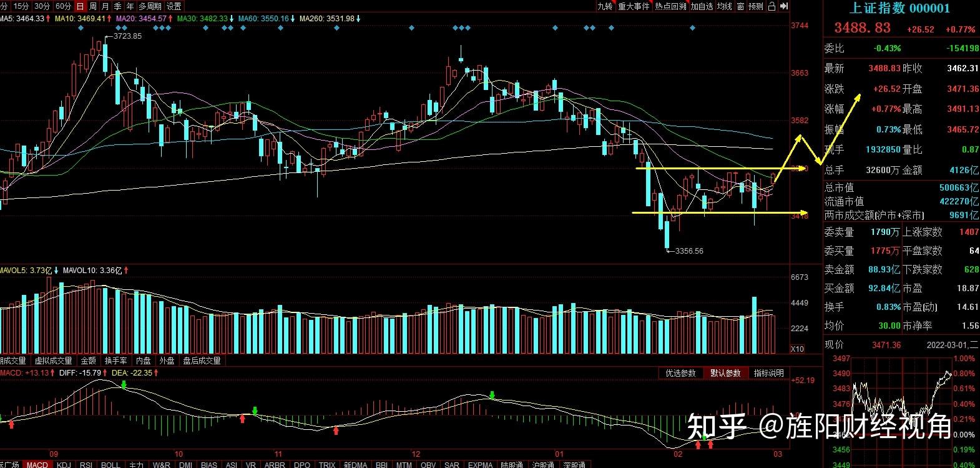This screenshot has width=980, height=468.
Task: Click the 两市成交额 row
Action: (901, 215)
